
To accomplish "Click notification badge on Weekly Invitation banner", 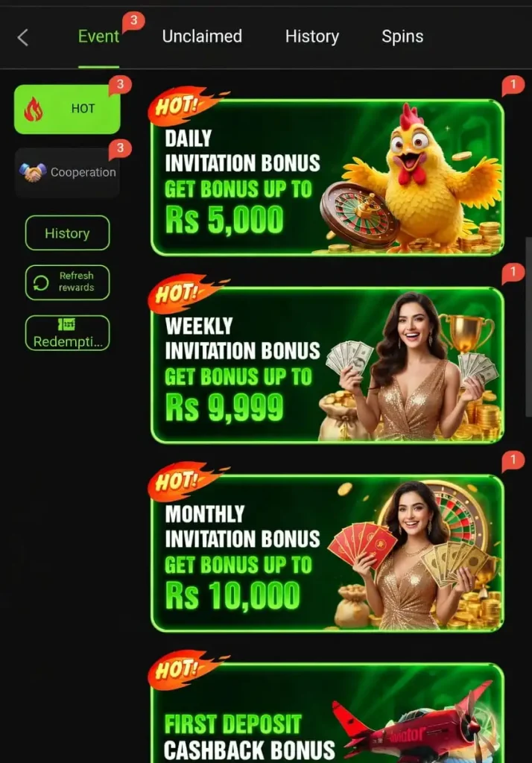I will point(513,274).
